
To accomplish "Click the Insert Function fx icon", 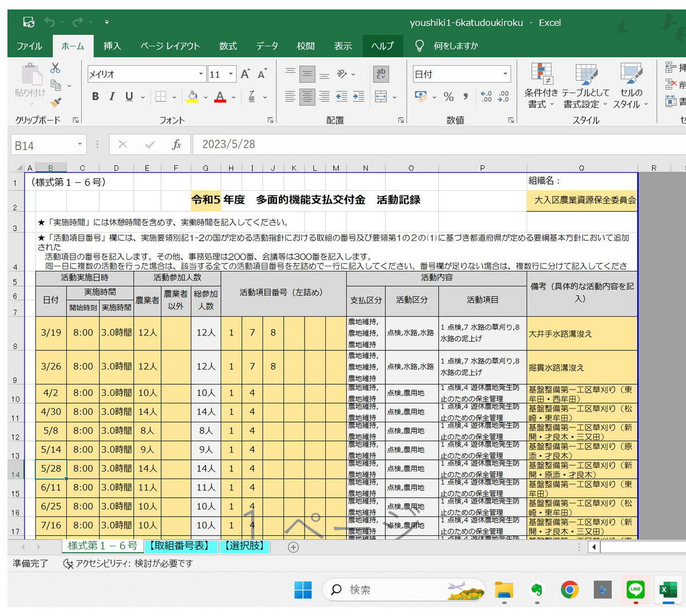I will click(x=177, y=145).
